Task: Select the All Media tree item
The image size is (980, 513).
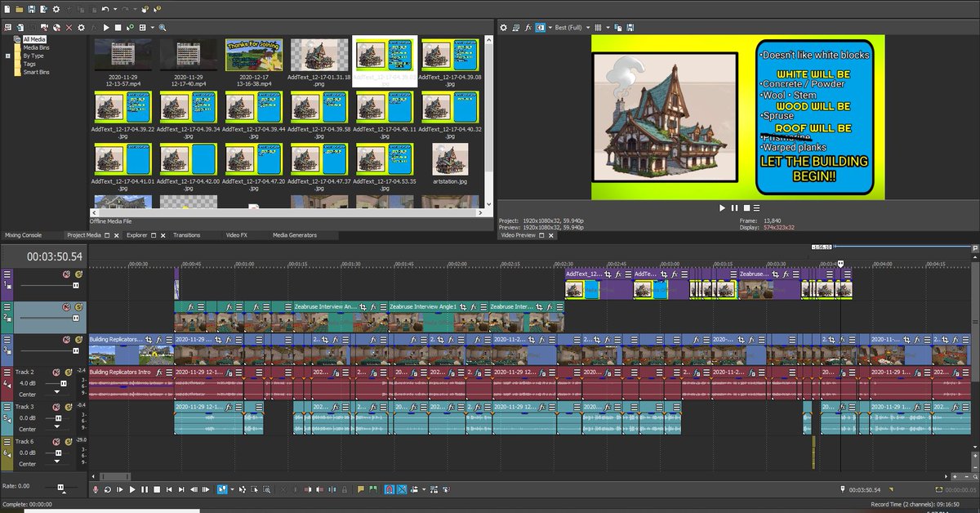Action: (34, 38)
